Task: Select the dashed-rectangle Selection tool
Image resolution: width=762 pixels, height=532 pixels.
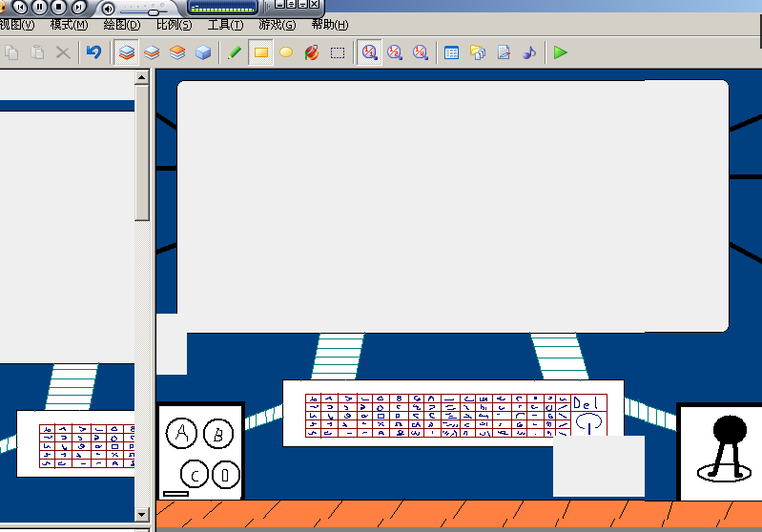Action: point(338,52)
